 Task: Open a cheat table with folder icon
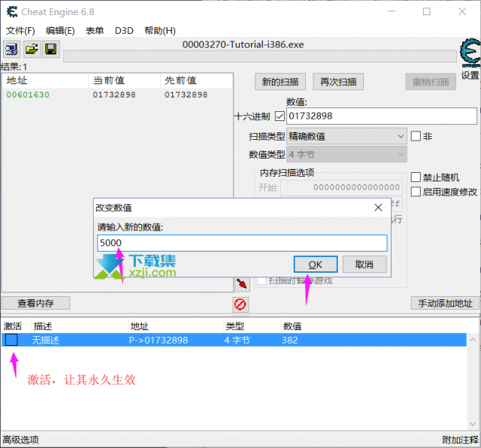(x=32, y=49)
